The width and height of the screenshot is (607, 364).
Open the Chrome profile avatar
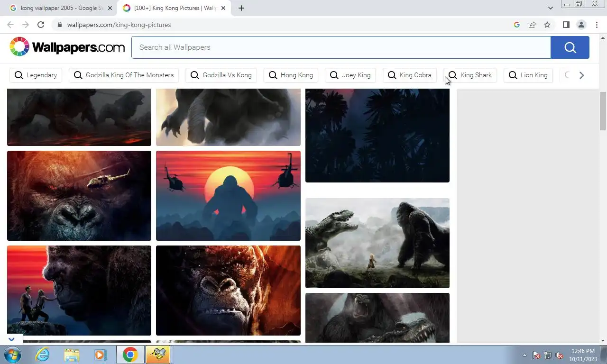point(581,25)
